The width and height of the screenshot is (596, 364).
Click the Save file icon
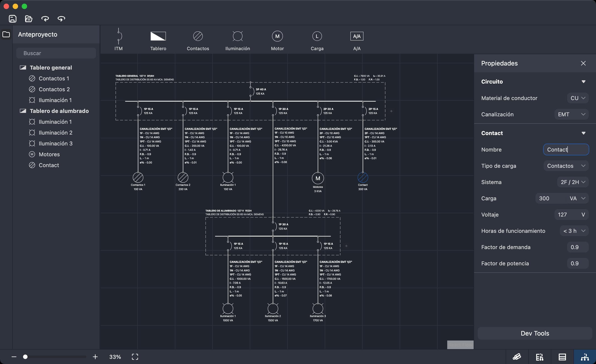[x=13, y=19]
